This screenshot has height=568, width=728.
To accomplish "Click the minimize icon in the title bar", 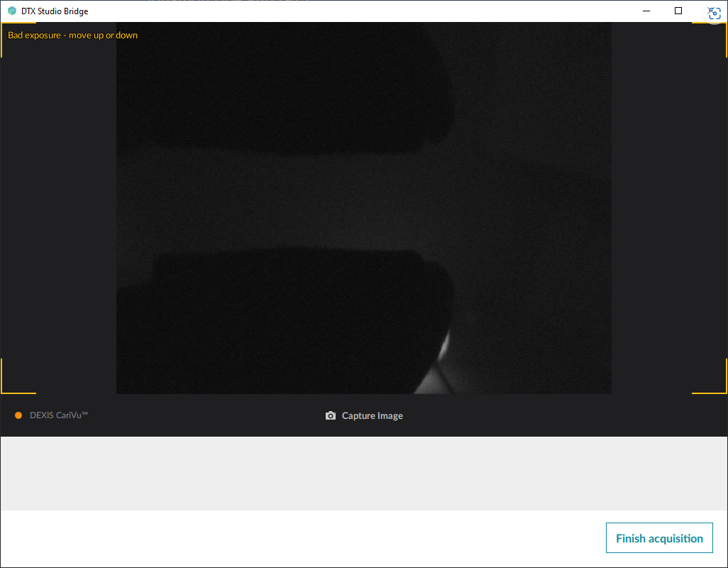I will [646, 11].
